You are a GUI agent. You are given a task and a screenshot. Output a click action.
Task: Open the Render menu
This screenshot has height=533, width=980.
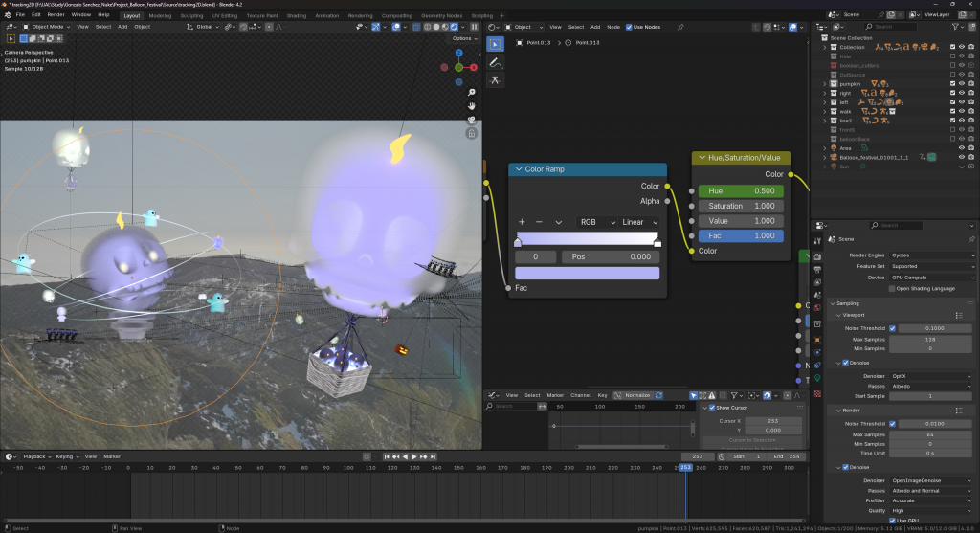56,15
